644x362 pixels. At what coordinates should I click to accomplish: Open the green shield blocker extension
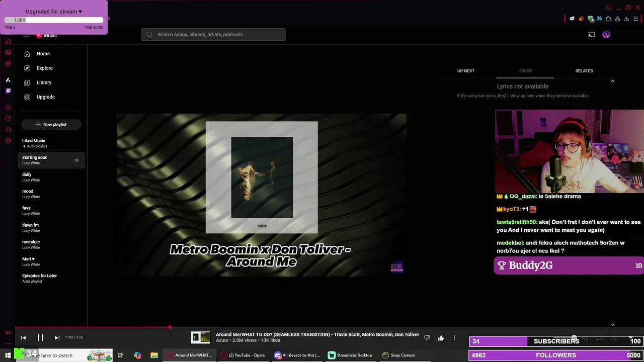click(x=591, y=19)
